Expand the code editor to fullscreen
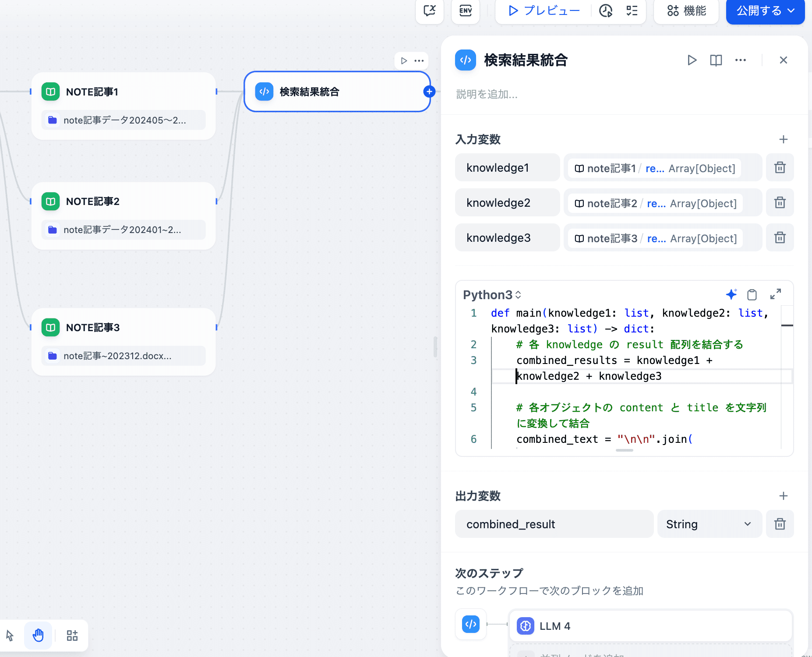Image resolution: width=812 pixels, height=657 pixels. (775, 294)
